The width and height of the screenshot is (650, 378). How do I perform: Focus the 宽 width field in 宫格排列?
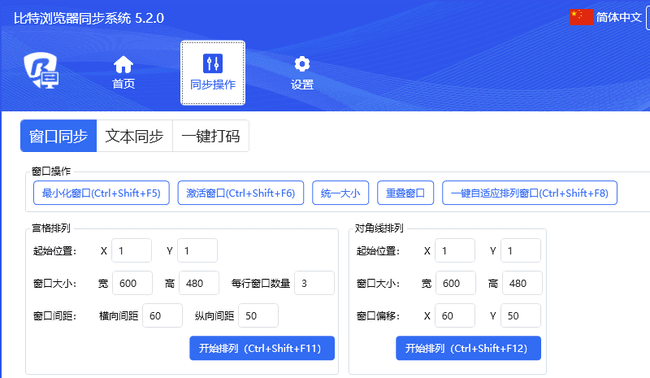tap(132, 283)
